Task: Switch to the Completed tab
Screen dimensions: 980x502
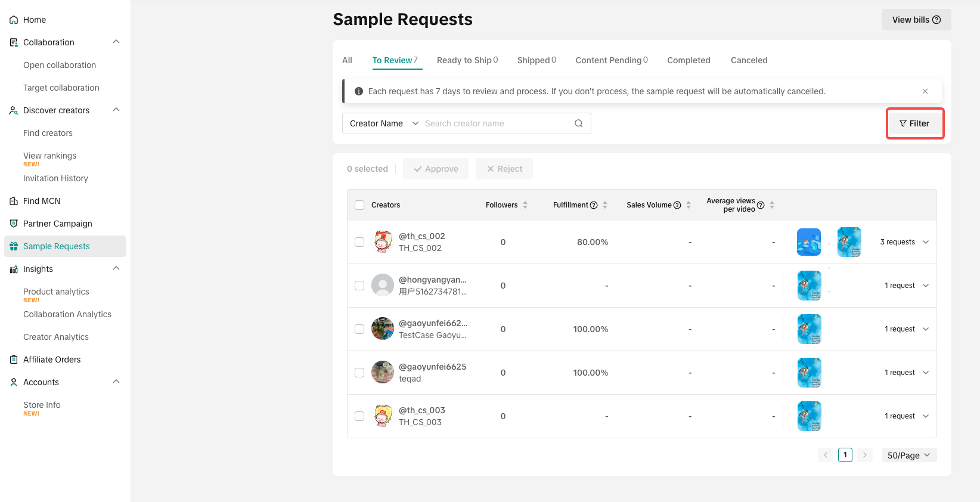Action: click(x=689, y=60)
